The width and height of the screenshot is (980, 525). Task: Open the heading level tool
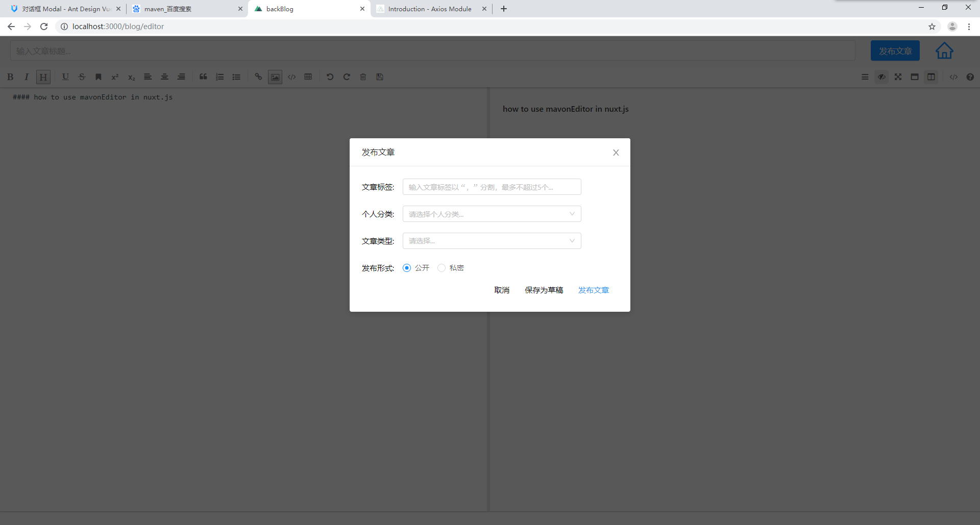43,77
